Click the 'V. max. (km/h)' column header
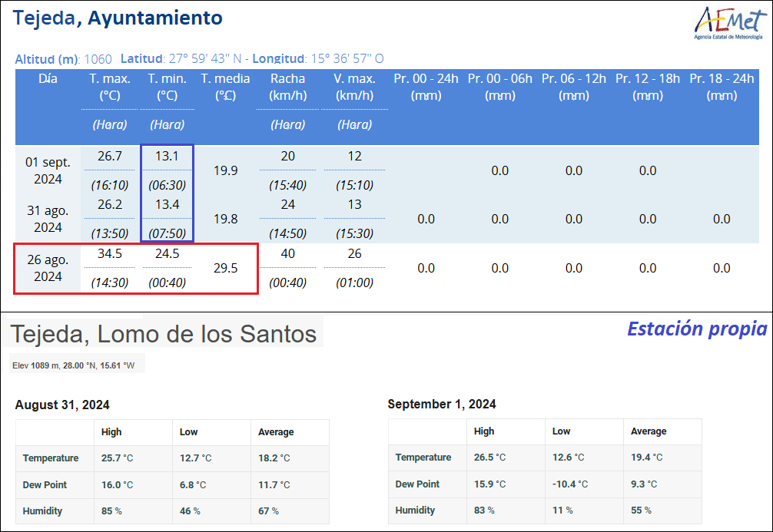The height and width of the screenshot is (532, 773). tap(354, 87)
